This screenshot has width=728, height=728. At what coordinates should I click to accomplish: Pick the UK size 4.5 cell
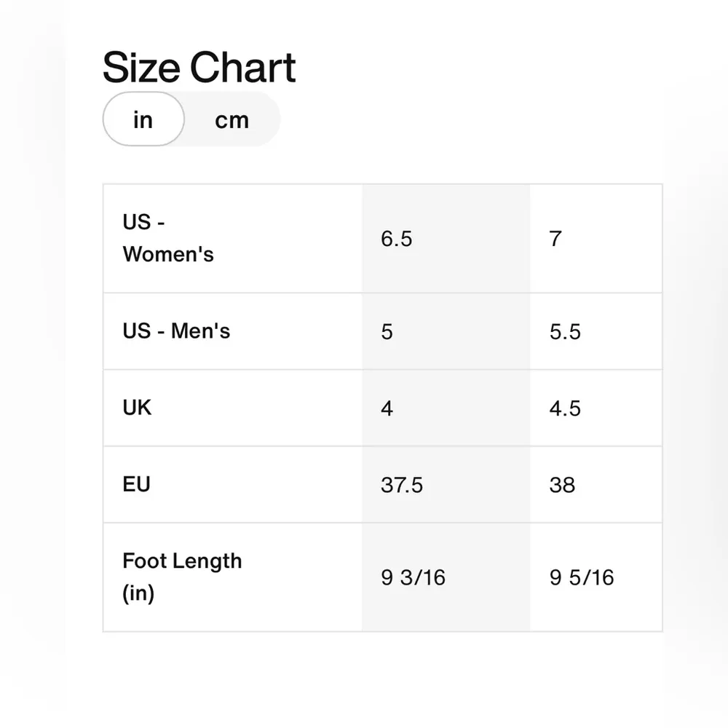point(565,408)
